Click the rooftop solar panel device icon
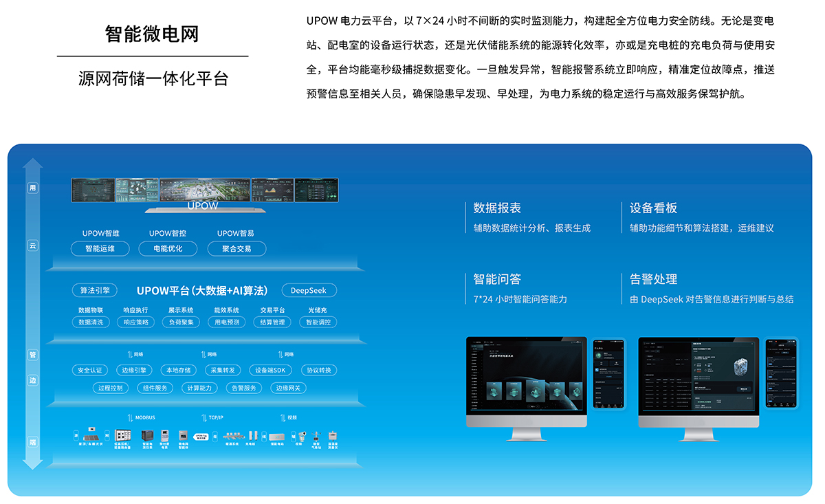825x504 pixels. point(91,437)
